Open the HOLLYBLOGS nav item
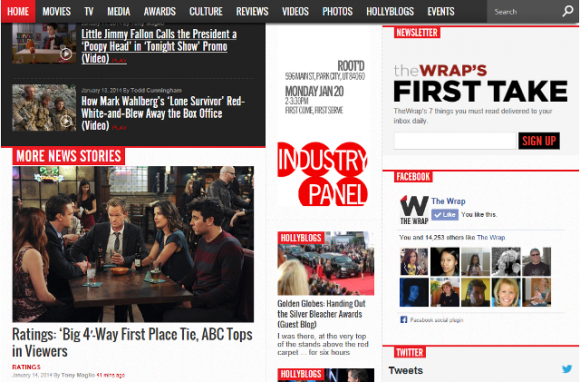 (x=390, y=11)
